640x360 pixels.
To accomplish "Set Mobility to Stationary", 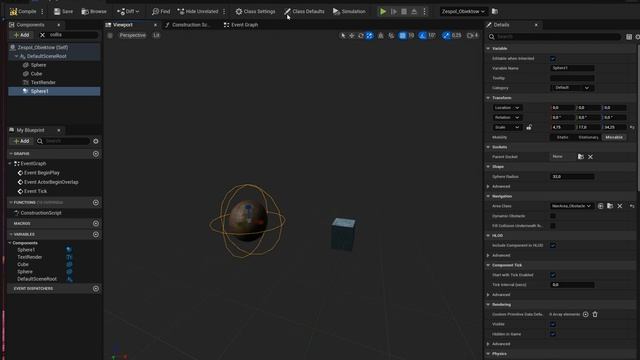I will pyautogui.click(x=588, y=138).
